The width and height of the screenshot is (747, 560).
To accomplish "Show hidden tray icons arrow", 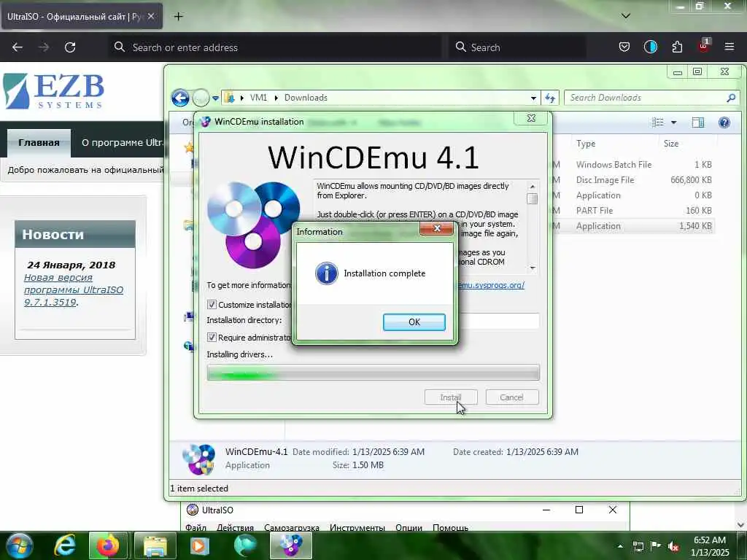I will point(620,546).
